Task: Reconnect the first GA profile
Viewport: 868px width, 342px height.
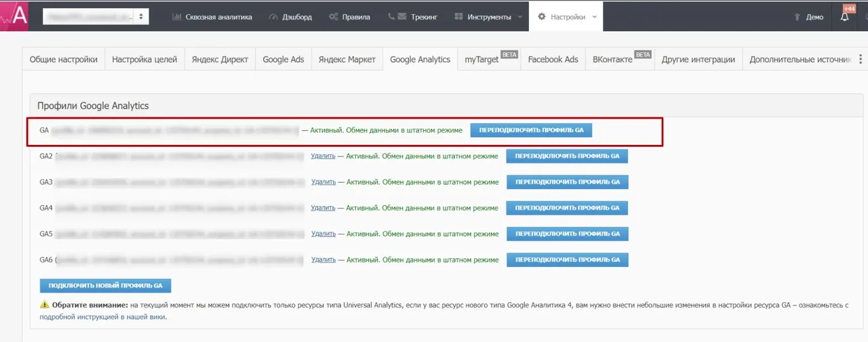Action: [531, 130]
